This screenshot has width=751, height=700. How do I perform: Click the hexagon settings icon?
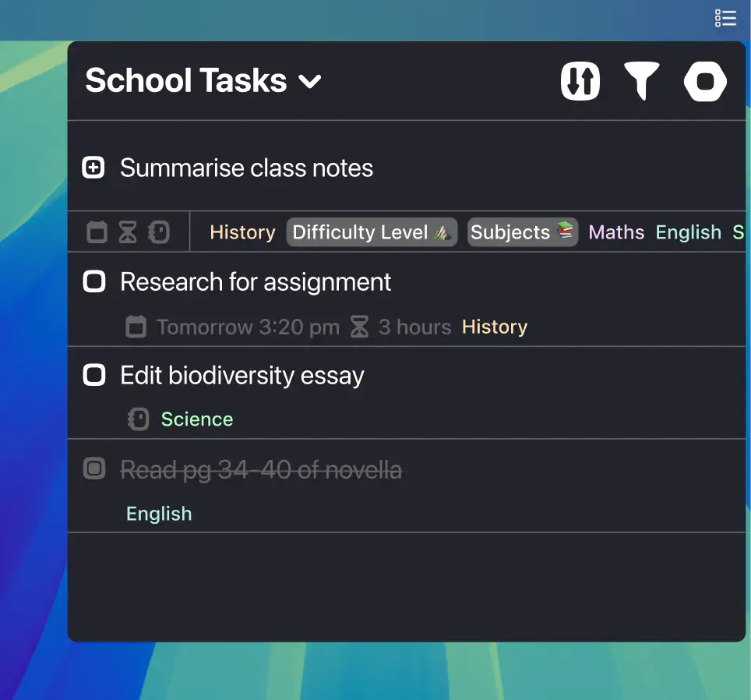click(705, 81)
